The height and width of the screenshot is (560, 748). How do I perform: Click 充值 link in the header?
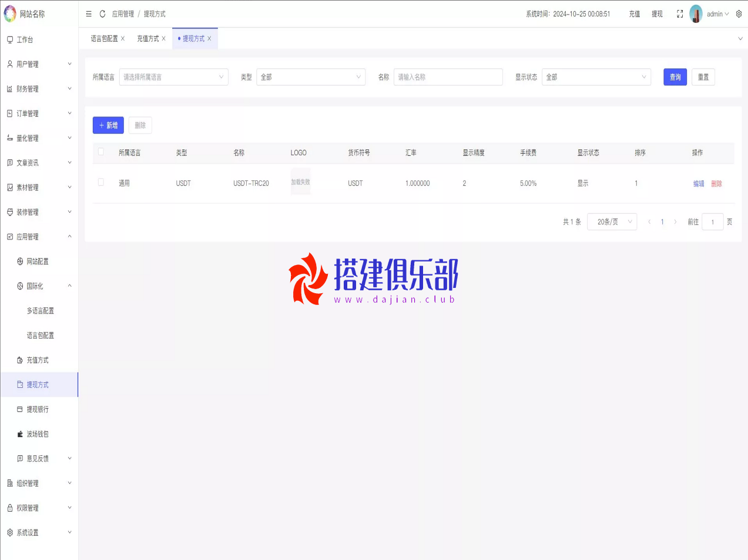(x=635, y=14)
